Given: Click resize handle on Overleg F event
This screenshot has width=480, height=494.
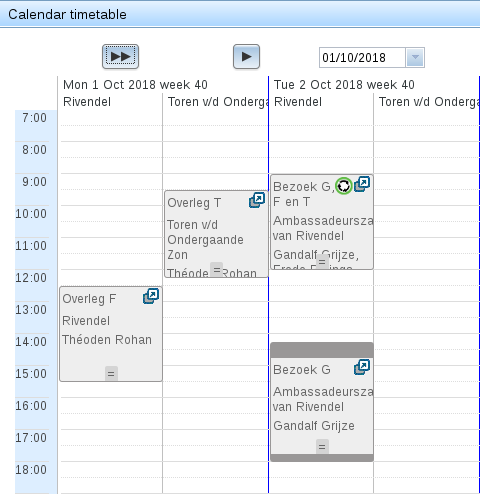Looking at the screenshot, I should click(x=111, y=374).
